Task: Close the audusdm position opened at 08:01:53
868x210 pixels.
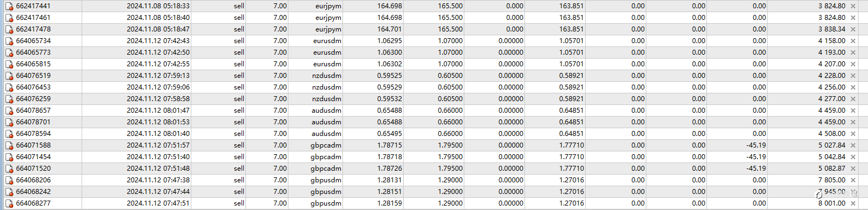Action: (x=853, y=122)
